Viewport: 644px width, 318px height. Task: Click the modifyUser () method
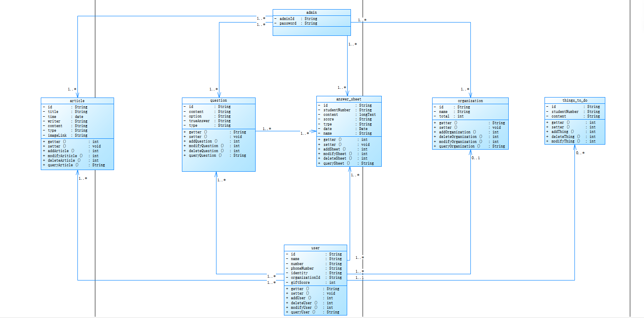[x=309, y=308]
